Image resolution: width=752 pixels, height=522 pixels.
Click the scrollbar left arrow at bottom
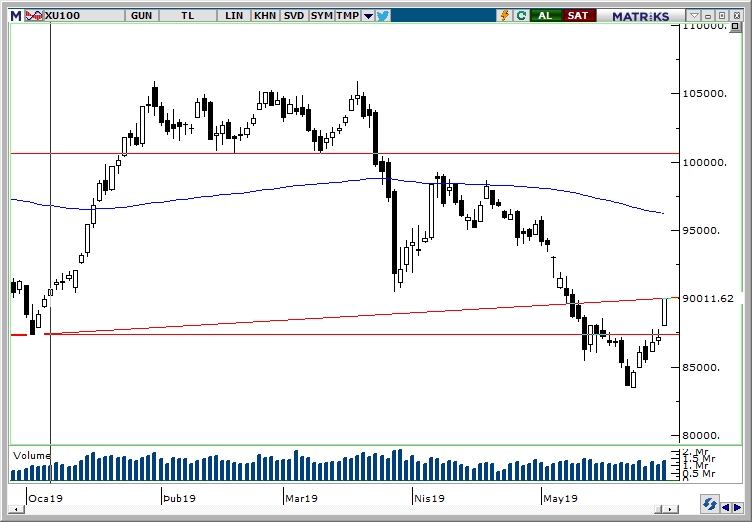[x=16, y=509]
